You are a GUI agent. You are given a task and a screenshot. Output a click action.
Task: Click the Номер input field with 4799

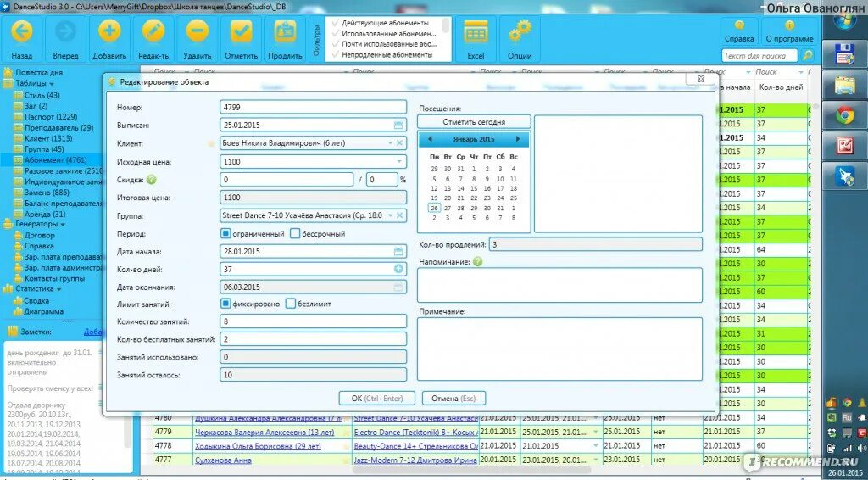coord(314,107)
